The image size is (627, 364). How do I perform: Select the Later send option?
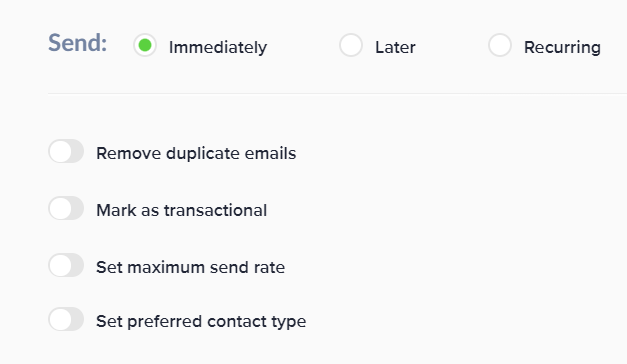click(x=351, y=45)
